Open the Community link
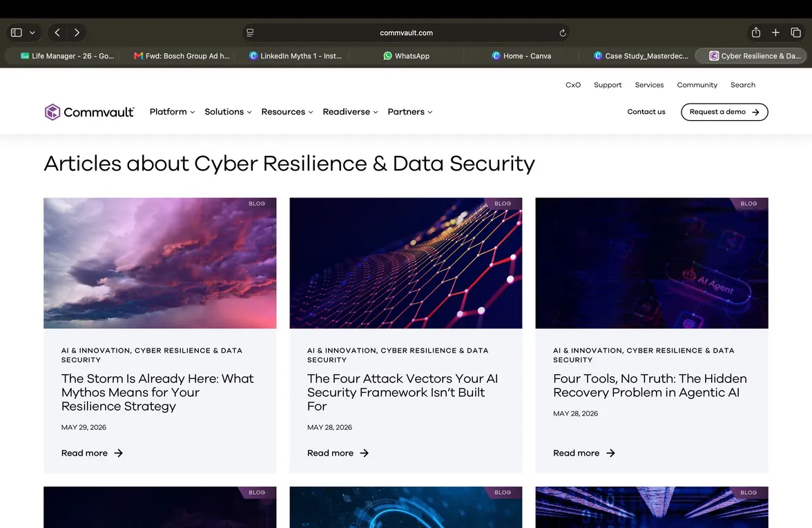 point(697,85)
